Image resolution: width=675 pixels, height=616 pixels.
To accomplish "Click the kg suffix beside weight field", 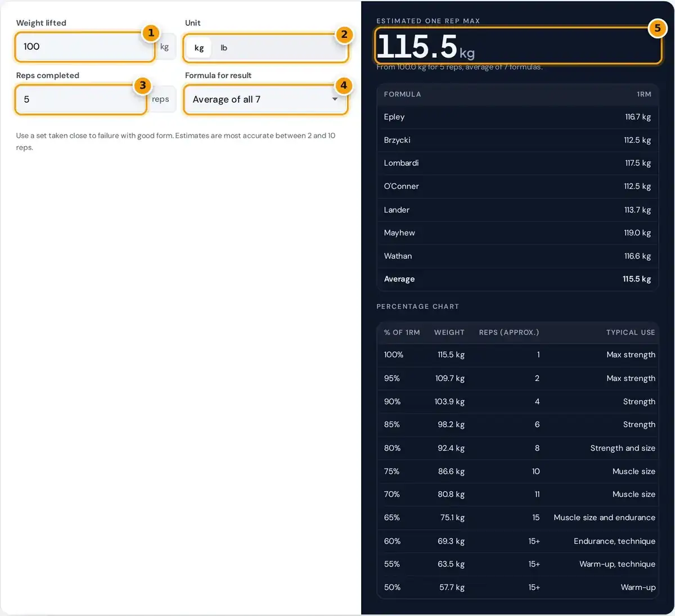I will (x=164, y=47).
